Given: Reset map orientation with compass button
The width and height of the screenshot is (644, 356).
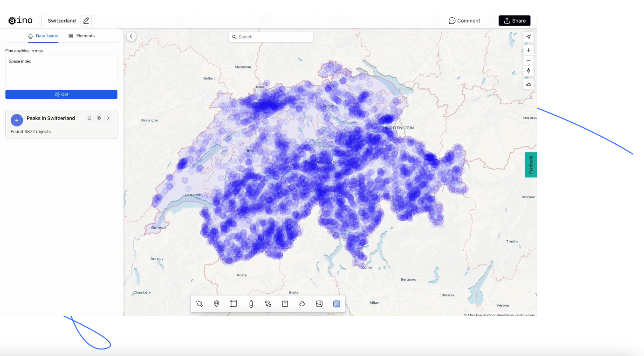Looking at the screenshot, I should (x=528, y=71).
